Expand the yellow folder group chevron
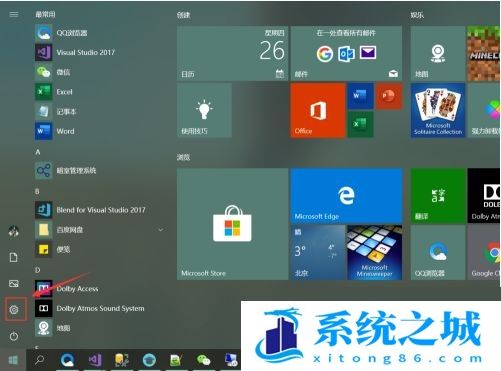 [161, 230]
